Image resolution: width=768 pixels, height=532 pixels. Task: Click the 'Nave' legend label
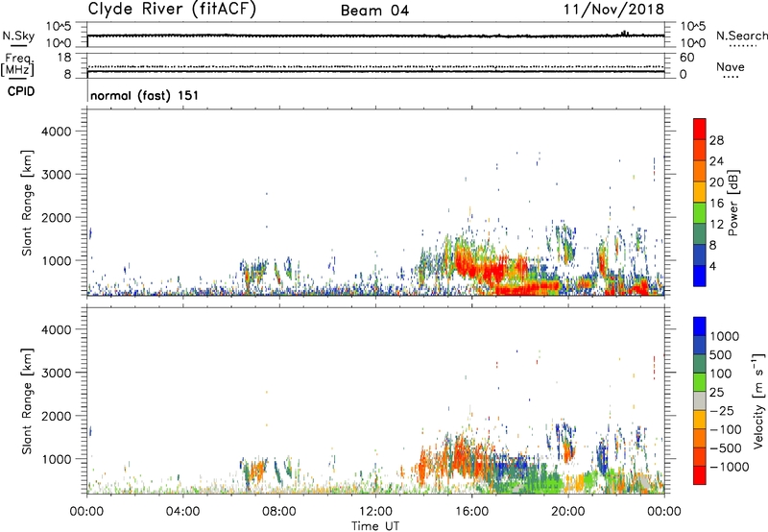[x=731, y=66]
